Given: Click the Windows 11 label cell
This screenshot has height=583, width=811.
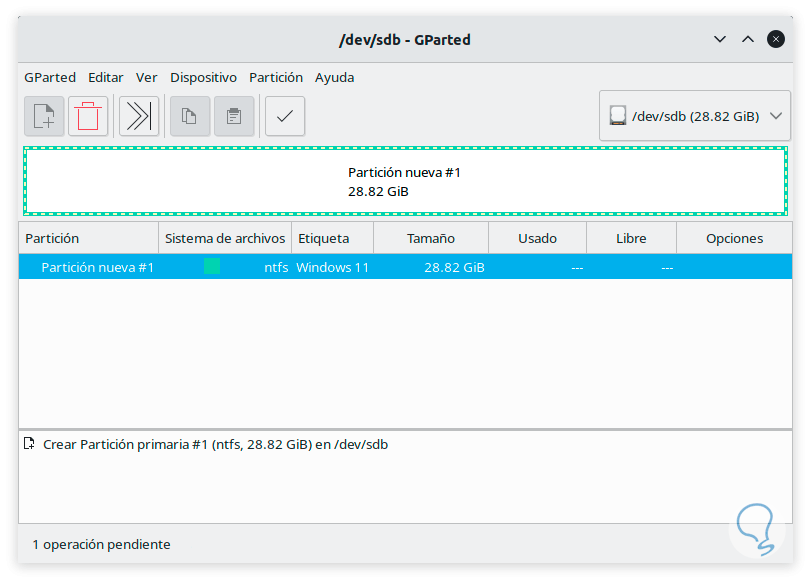Looking at the screenshot, I should [333, 267].
